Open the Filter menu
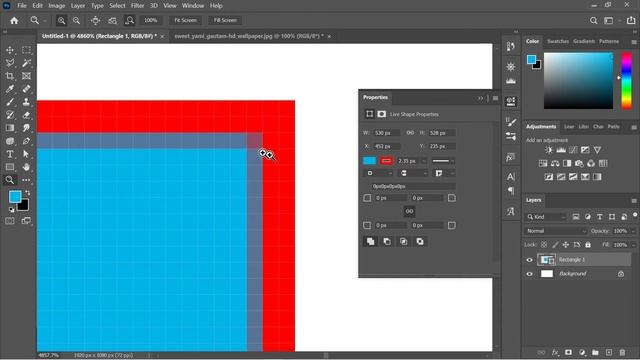Viewport: 640px width, 360px height. pyautogui.click(x=137, y=6)
